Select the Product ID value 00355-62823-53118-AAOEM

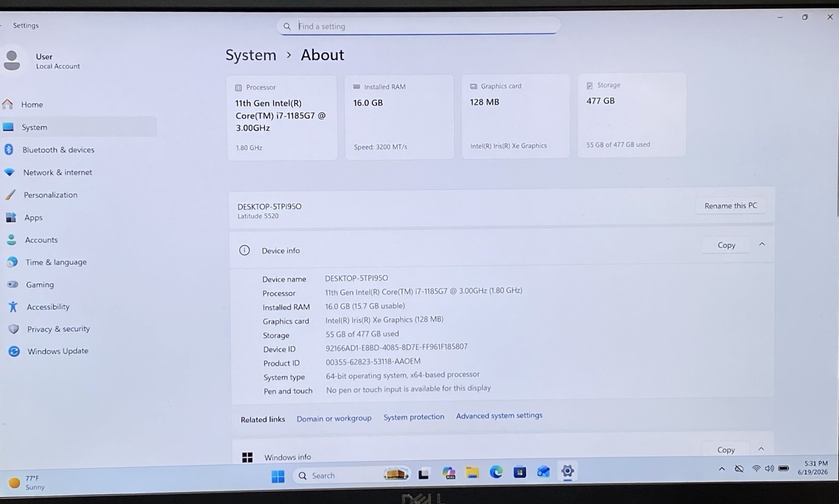pyautogui.click(x=373, y=361)
